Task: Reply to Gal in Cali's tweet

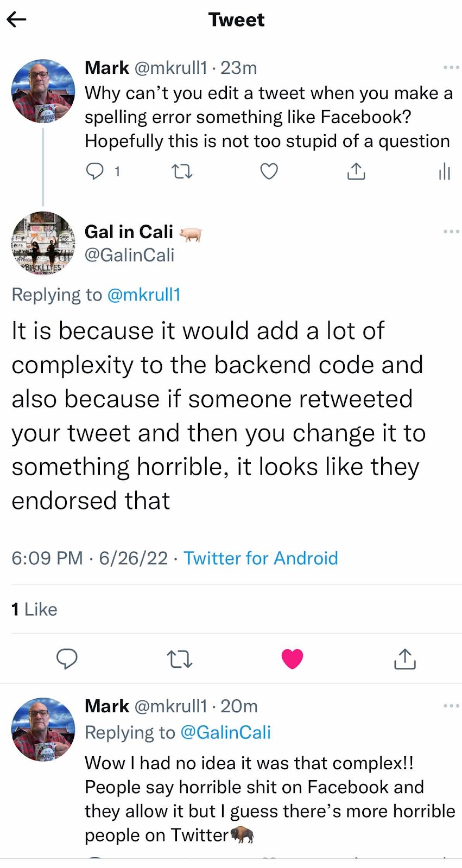Action: pyautogui.click(x=67, y=659)
